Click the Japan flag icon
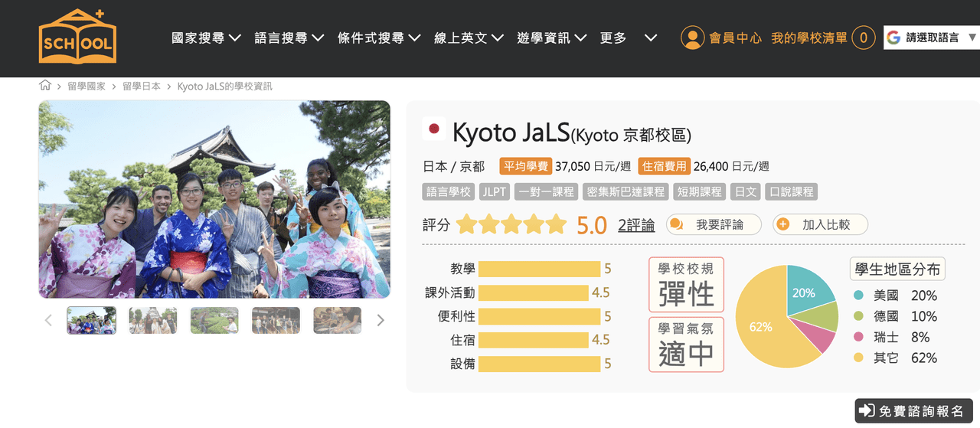Viewport: 980px width, 428px height. click(x=433, y=129)
